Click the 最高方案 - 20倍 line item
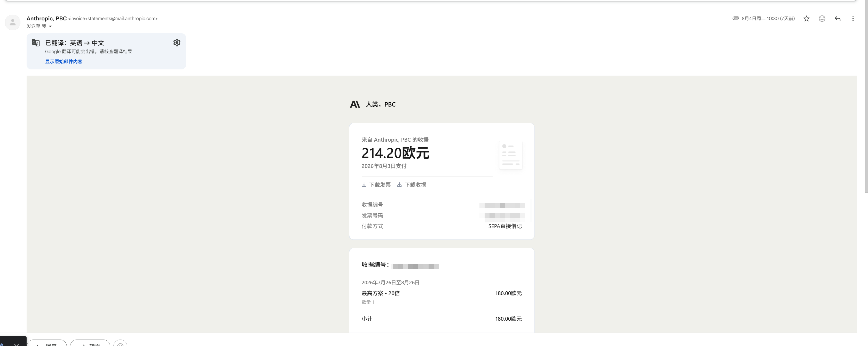 pyautogui.click(x=380, y=293)
